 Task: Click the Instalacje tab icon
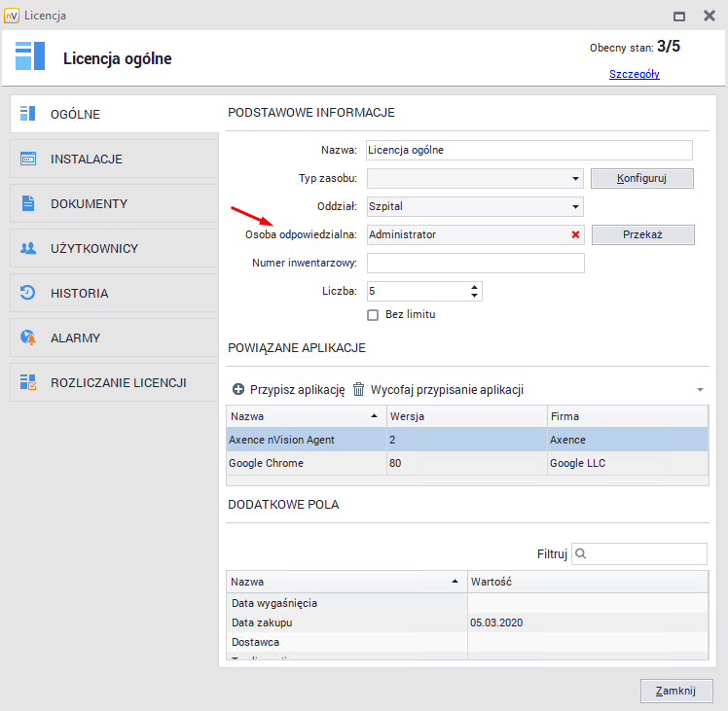point(28,159)
